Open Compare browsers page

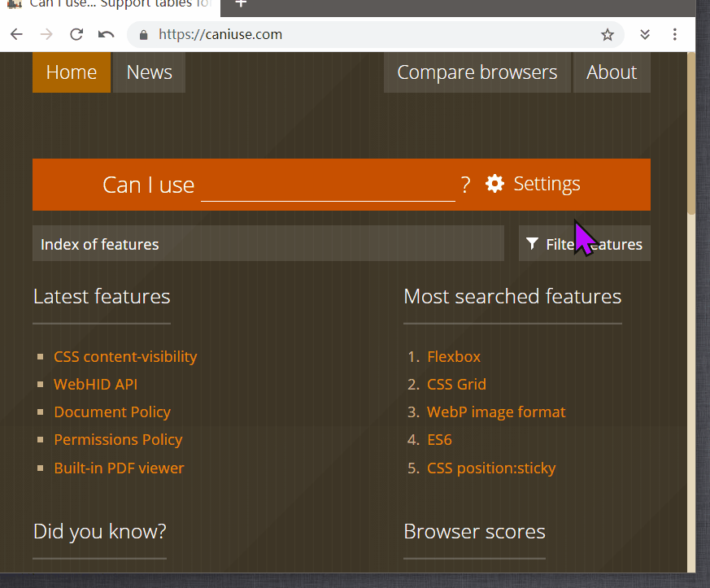click(x=477, y=72)
